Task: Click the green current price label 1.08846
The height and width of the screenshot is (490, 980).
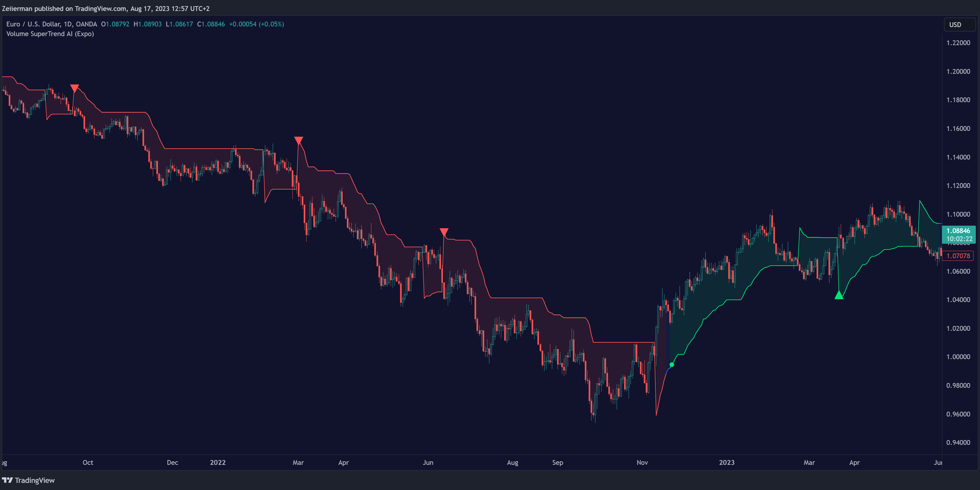Action: tap(958, 230)
